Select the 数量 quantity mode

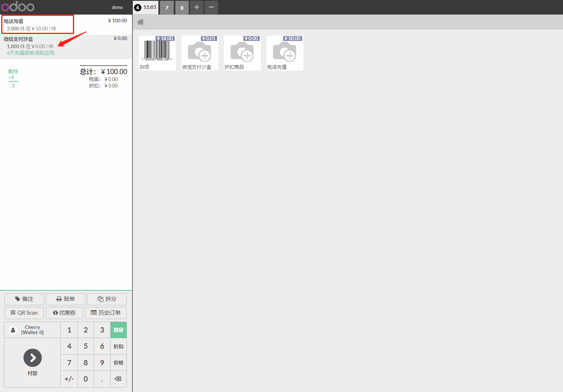point(118,330)
